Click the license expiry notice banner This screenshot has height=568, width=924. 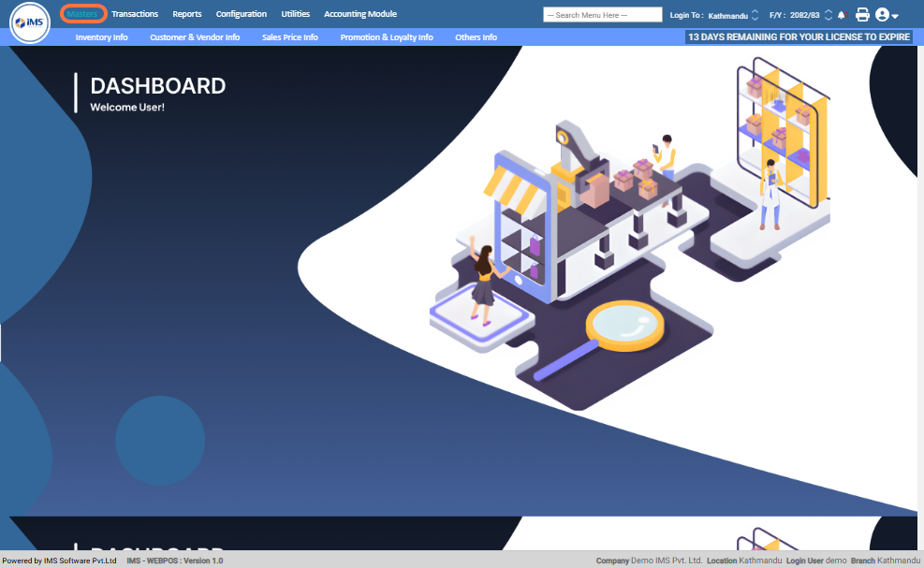point(799,37)
